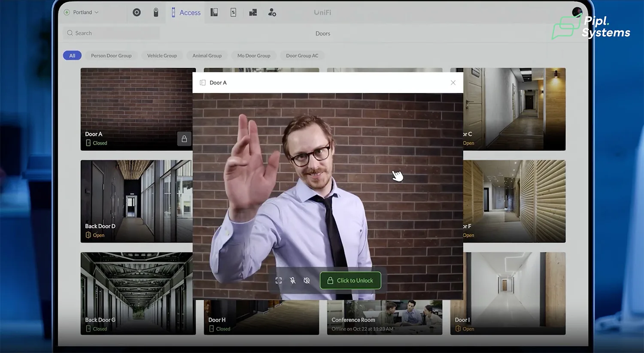Filter by Person Door Group

pyautogui.click(x=111, y=56)
